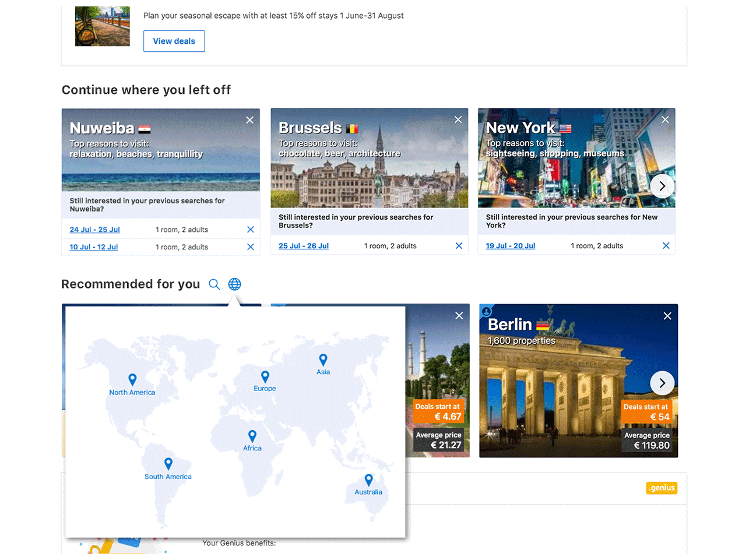Select the Africa map pin

point(252,436)
